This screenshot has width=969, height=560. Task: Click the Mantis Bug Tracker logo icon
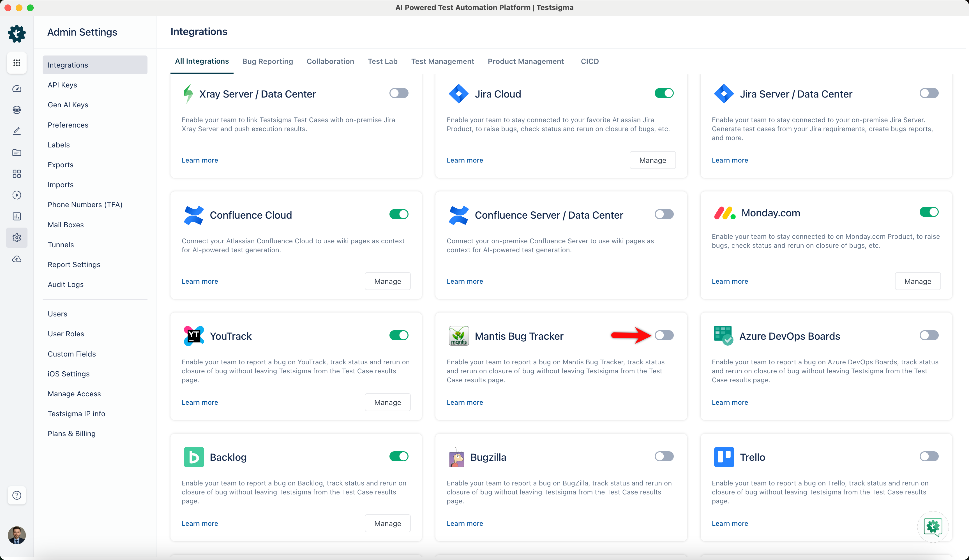(458, 336)
